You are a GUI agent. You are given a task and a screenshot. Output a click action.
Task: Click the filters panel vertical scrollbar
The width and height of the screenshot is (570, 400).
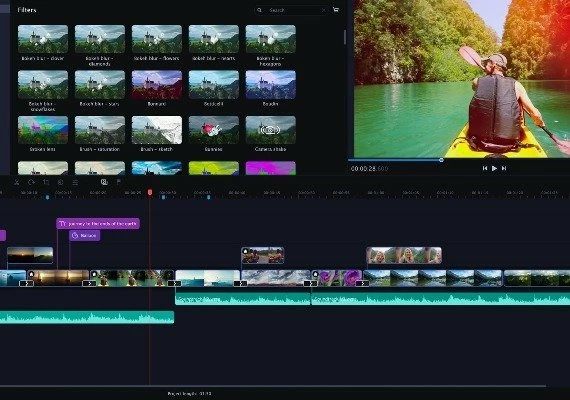345,37
